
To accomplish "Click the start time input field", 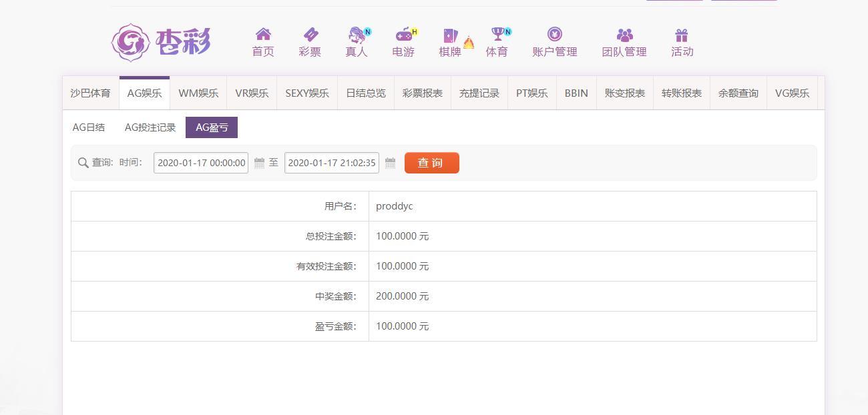I will [x=201, y=163].
